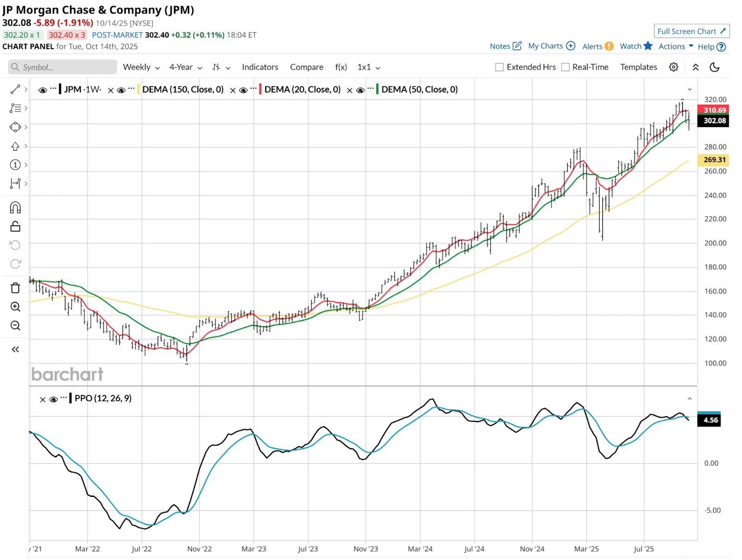This screenshot has width=742, height=560.
Task: Click the yellow DEMA 150 color swatch
Action: click(138, 89)
